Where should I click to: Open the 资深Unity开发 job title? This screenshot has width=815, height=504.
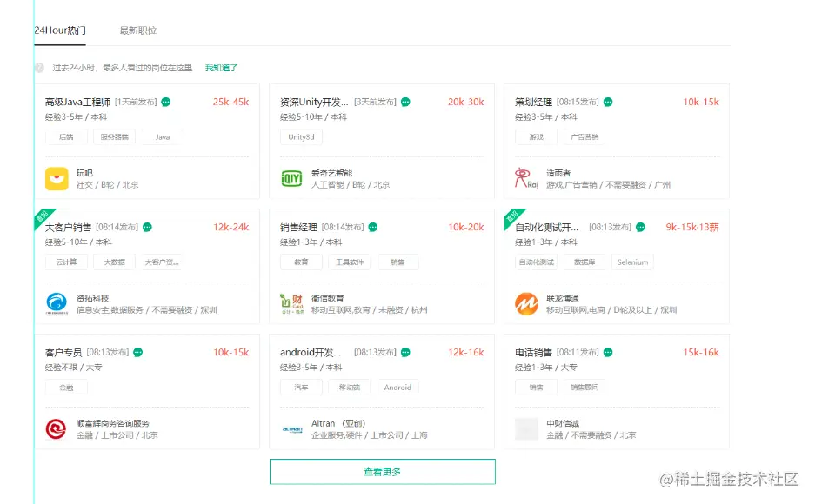click(x=314, y=102)
